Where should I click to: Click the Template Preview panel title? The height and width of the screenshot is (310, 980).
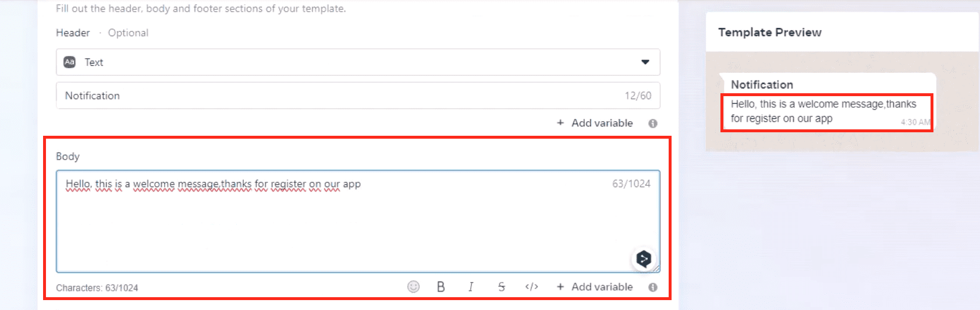769,33
